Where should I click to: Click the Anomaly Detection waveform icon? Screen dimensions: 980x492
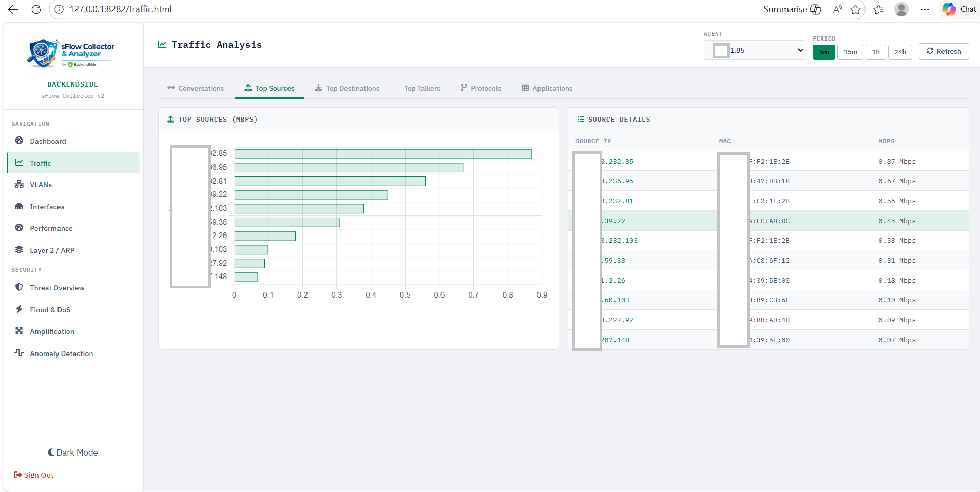pyautogui.click(x=19, y=353)
